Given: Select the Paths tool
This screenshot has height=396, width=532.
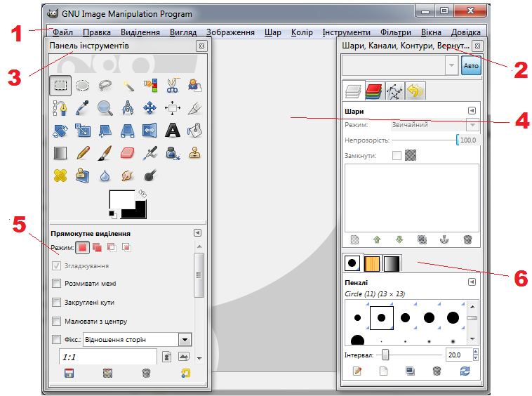Looking at the screenshot, I should (x=60, y=108).
